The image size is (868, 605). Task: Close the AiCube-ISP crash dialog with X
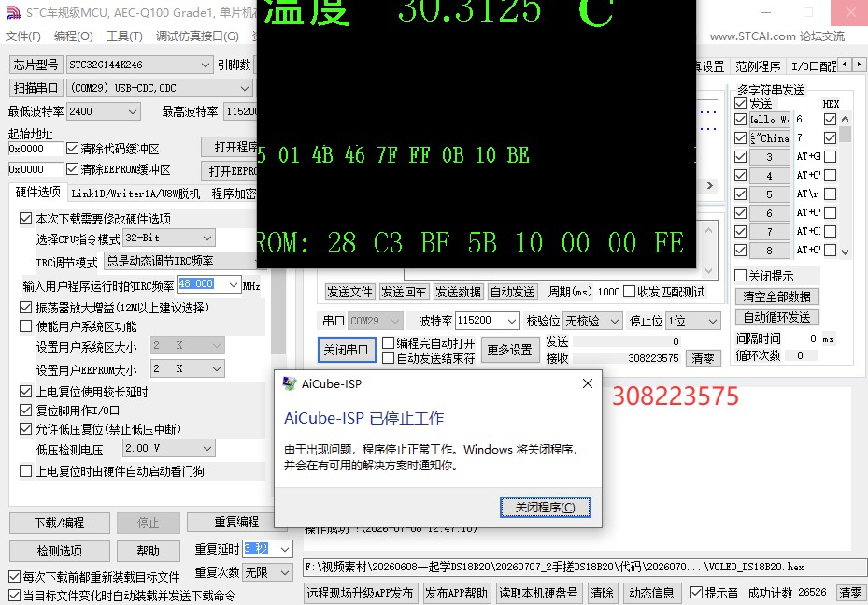click(588, 383)
